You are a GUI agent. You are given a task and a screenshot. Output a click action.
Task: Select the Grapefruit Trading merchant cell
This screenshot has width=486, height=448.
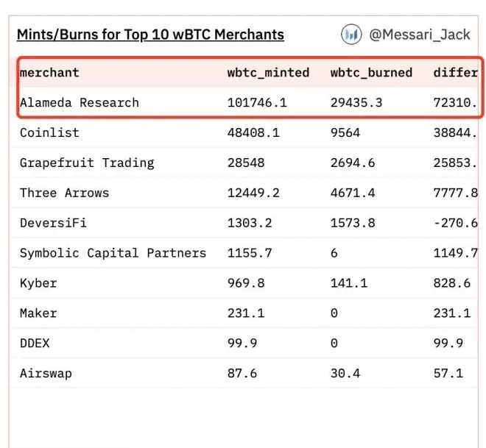click(x=87, y=163)
